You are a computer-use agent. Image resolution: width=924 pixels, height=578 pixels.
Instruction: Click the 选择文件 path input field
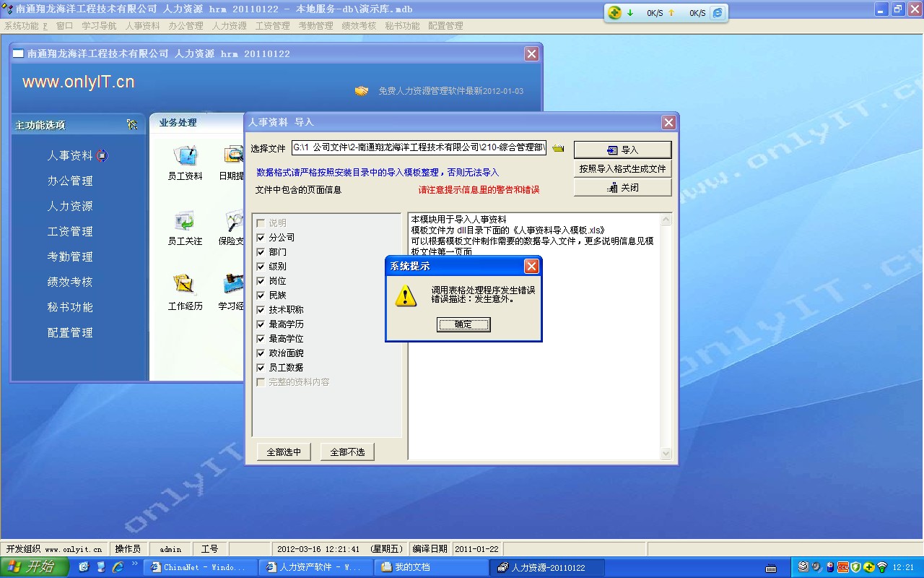click(419, 147)
